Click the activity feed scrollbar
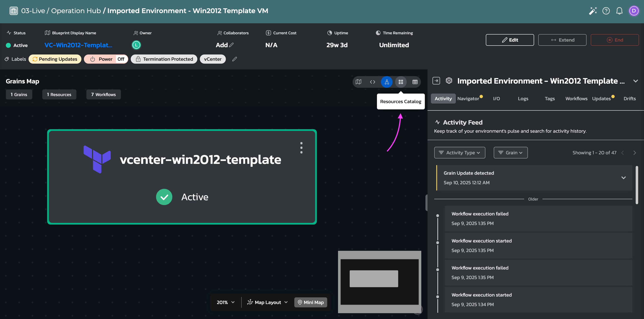Image resolution: width=644 pixels, height=319 pixels. click(637, 185)
